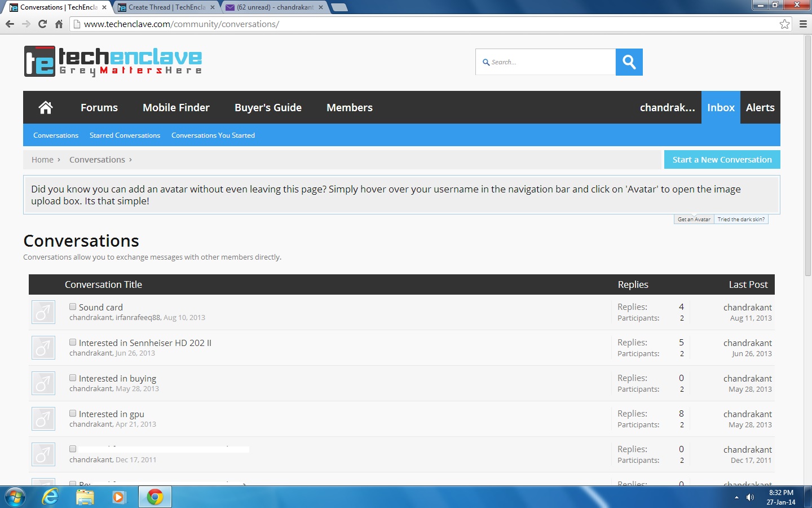The width and height of the screenshot is (812, 508).
Task: Open the Interested in Sennheiser HD 202 II conversation
Action: point(145,343)
